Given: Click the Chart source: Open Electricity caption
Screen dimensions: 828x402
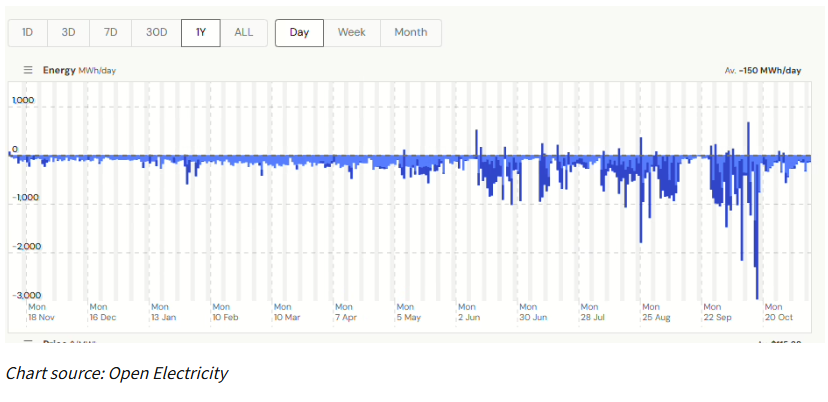Looking at the screenshot, I should (117, 373).
